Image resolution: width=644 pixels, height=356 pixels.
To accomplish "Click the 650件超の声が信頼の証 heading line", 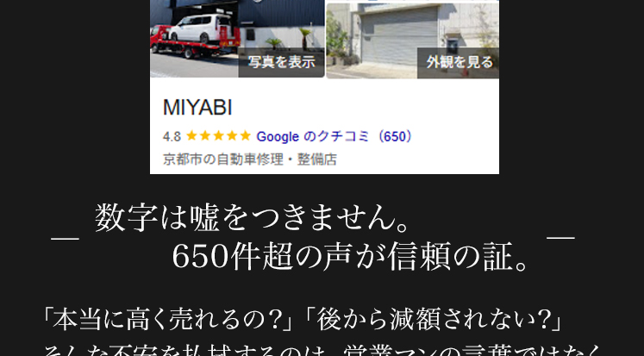I will (x=349, y=257).
